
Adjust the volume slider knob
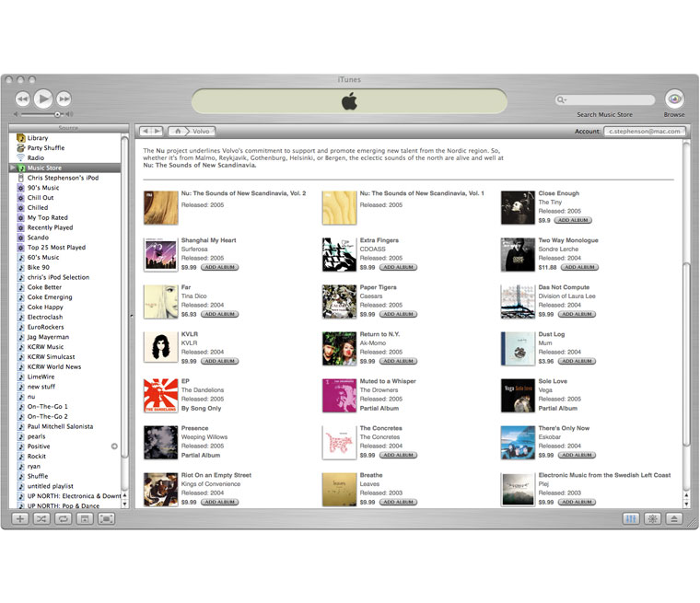tap(58, 115)
